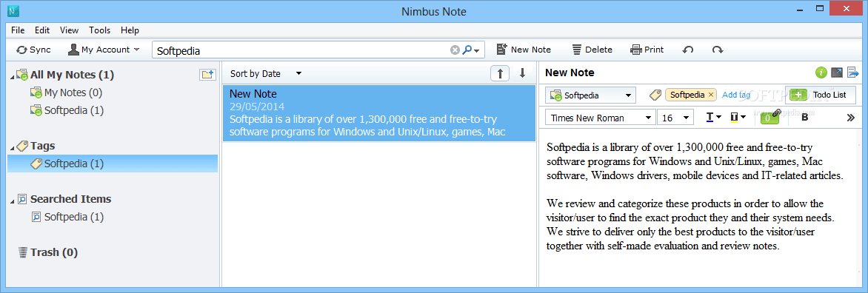
Task: Print the current note
Action: pyautogui.click(x=647, y=50)
